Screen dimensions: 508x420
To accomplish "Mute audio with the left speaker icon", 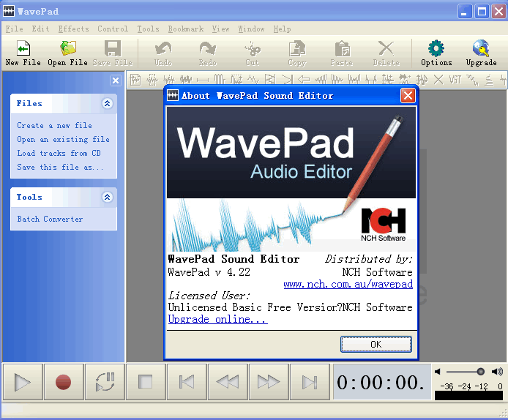I will click(438, 372).
